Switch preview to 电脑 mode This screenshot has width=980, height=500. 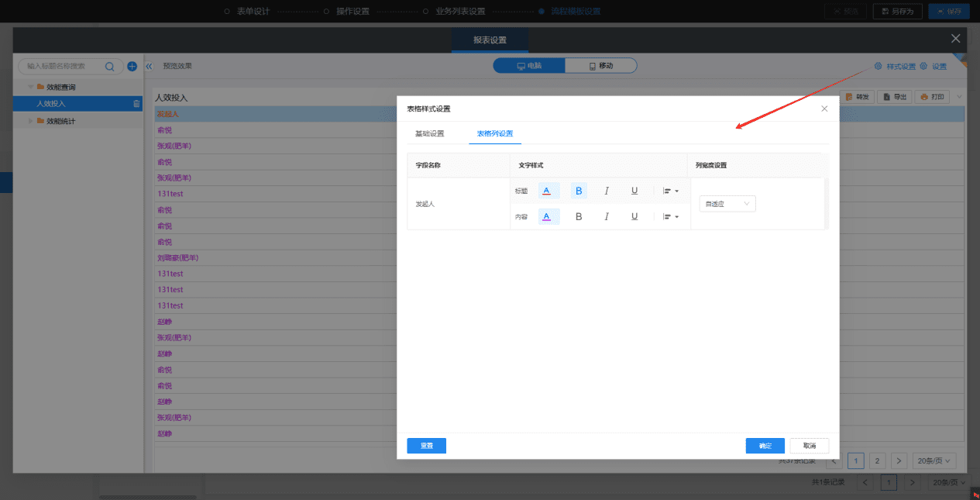529,66
